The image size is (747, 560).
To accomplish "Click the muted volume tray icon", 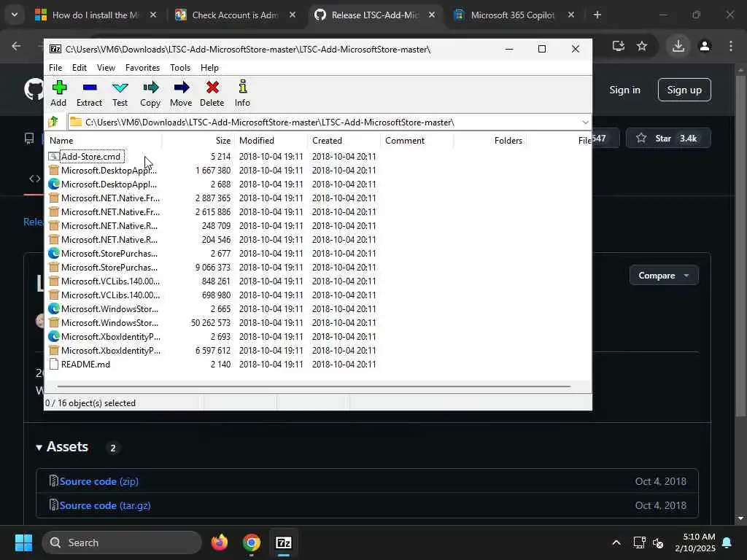I will click(x=659, y=542).
